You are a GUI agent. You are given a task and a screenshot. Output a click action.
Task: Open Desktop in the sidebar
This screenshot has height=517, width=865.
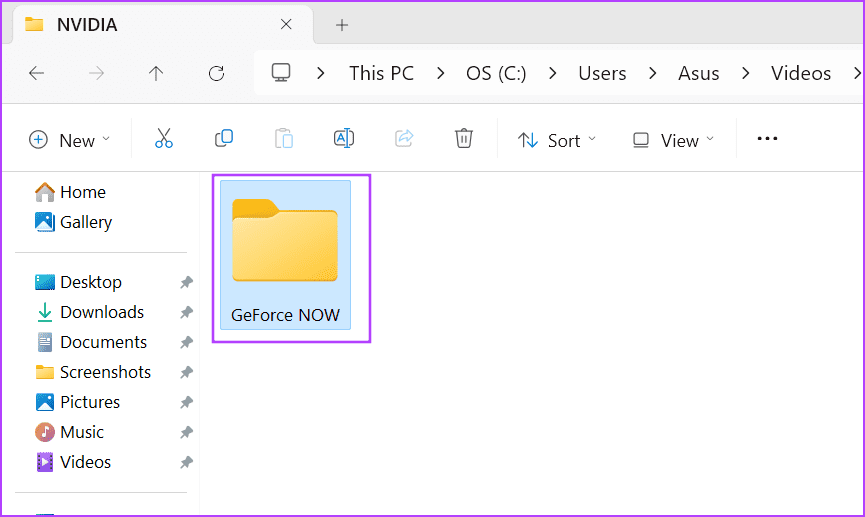(78, 282)
